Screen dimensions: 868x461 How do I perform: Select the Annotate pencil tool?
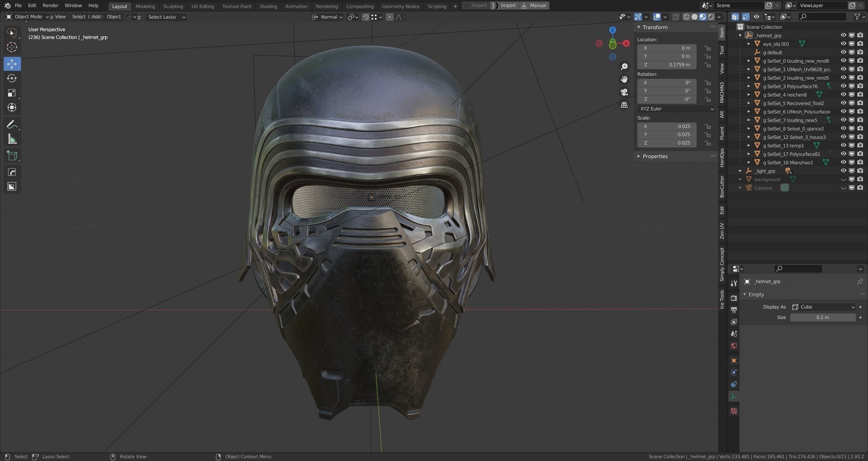12,124
